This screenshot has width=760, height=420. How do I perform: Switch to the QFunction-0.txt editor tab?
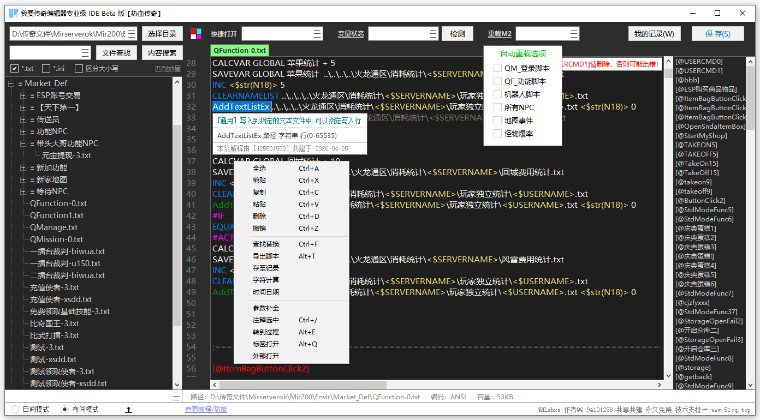pyautogui.click(x=239, y=50)
